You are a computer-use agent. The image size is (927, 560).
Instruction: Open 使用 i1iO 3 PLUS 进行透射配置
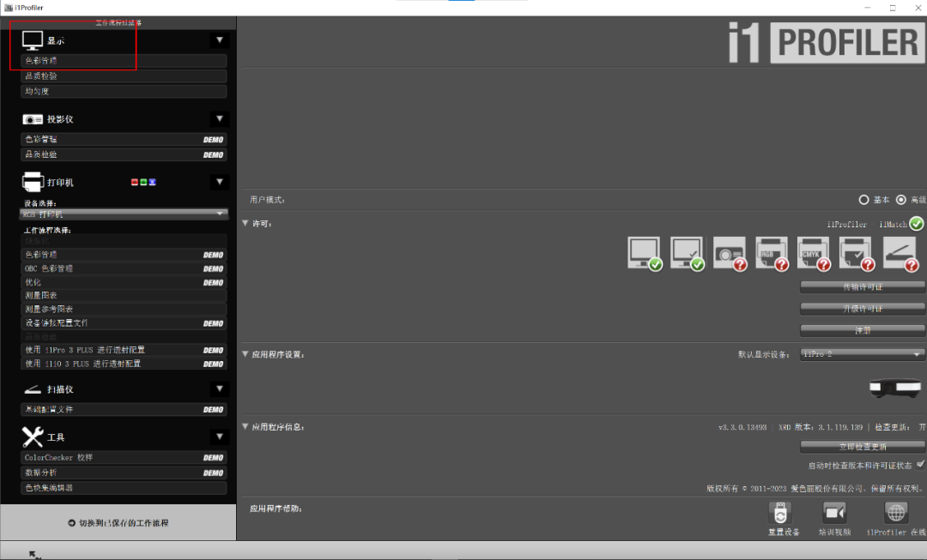point(124,364)
